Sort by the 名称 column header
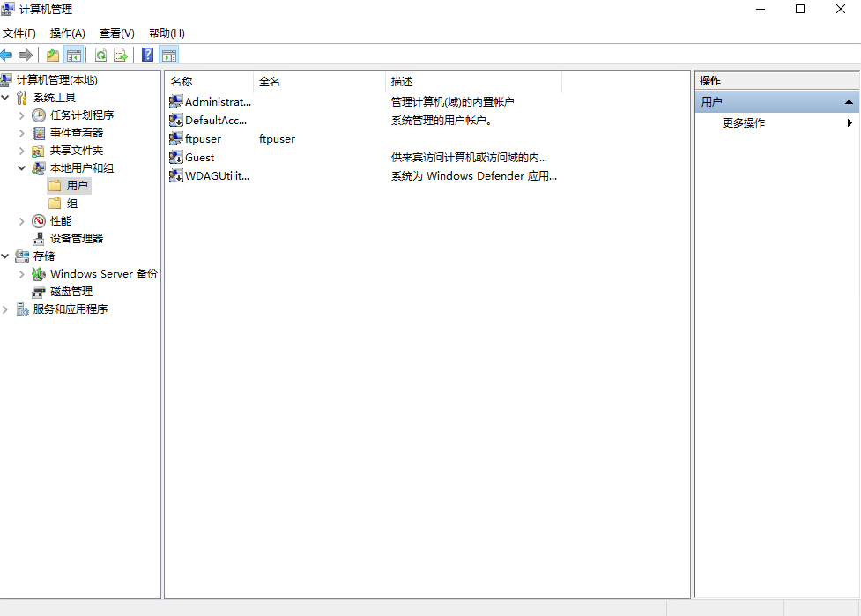This screenshot has width=861, height=616. [x=209, y=82]
